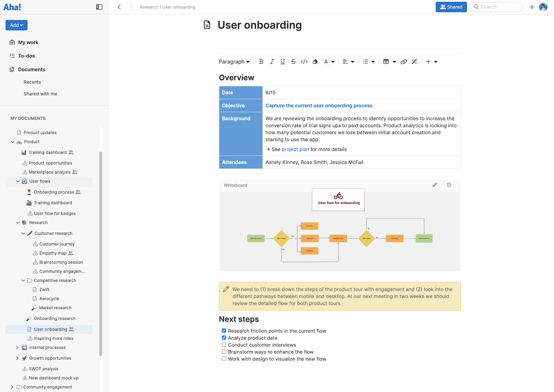Open the text color picker dropdown
This screenshot has width=554, height=392.
tap(333, 62)
